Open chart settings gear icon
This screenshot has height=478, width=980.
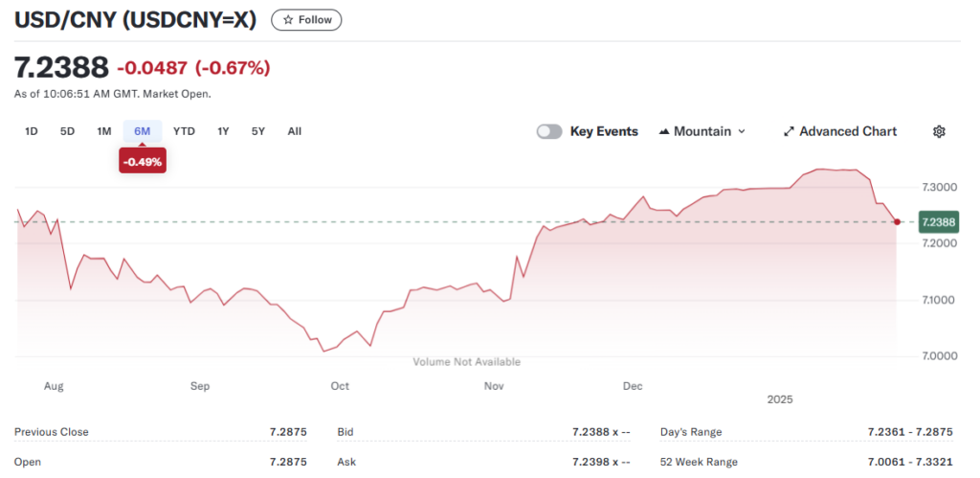[939, 131]
